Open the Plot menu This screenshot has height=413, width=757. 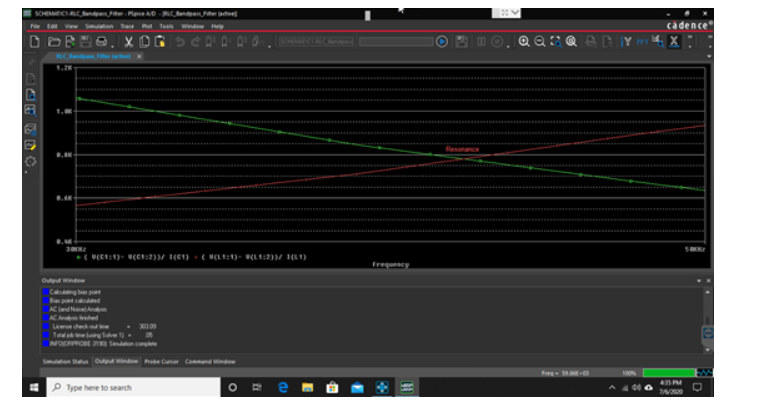point(147,26)
